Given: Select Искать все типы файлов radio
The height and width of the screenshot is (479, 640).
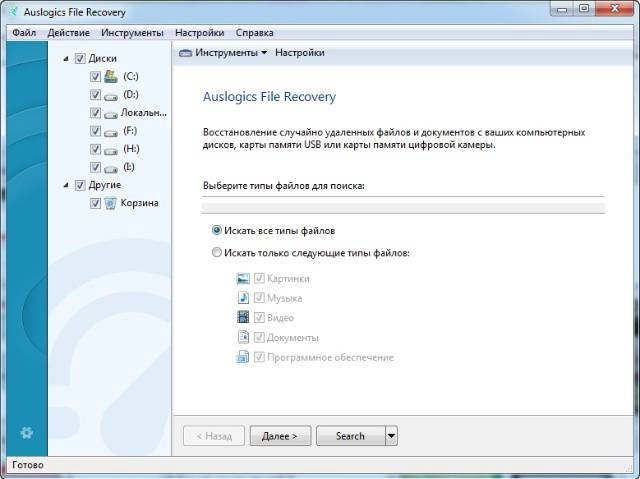Looking at the screenshot, I should (217, 230).
